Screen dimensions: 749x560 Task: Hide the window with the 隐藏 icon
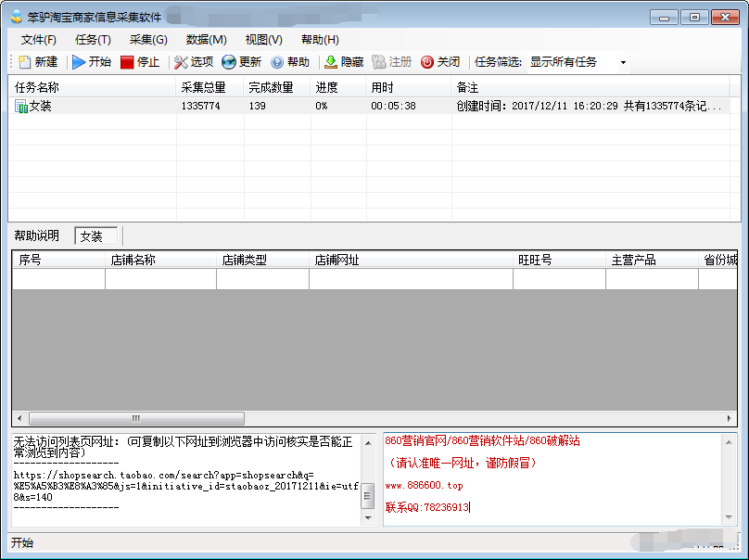(331, 62)
